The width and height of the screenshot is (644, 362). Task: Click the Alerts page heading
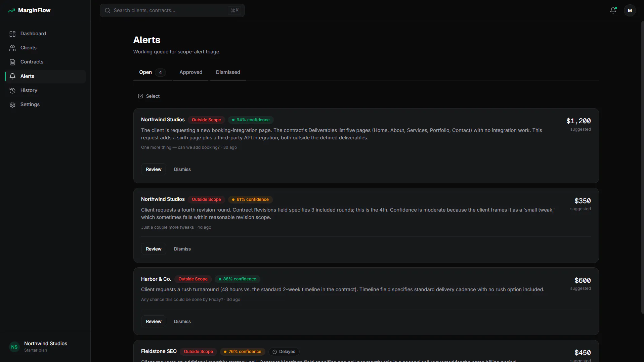pos(147,40)
